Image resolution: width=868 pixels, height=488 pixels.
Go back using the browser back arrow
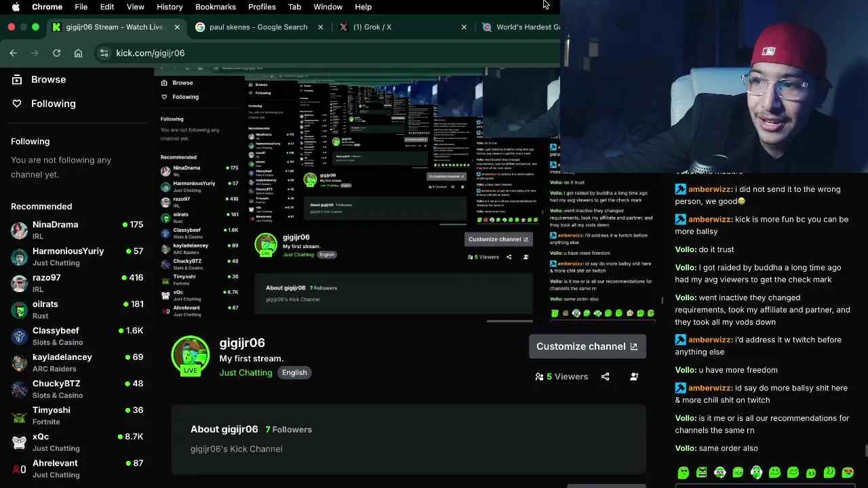click(x=14, y=53)
